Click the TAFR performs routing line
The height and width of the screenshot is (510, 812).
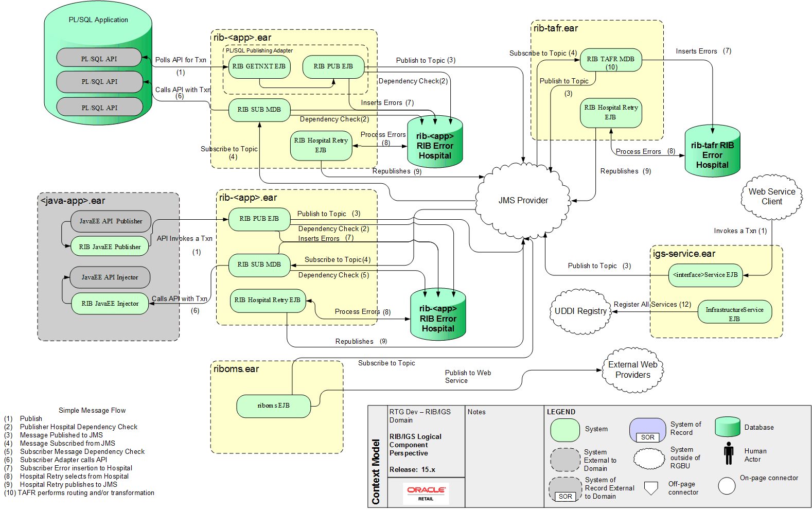tap(79, 493)
